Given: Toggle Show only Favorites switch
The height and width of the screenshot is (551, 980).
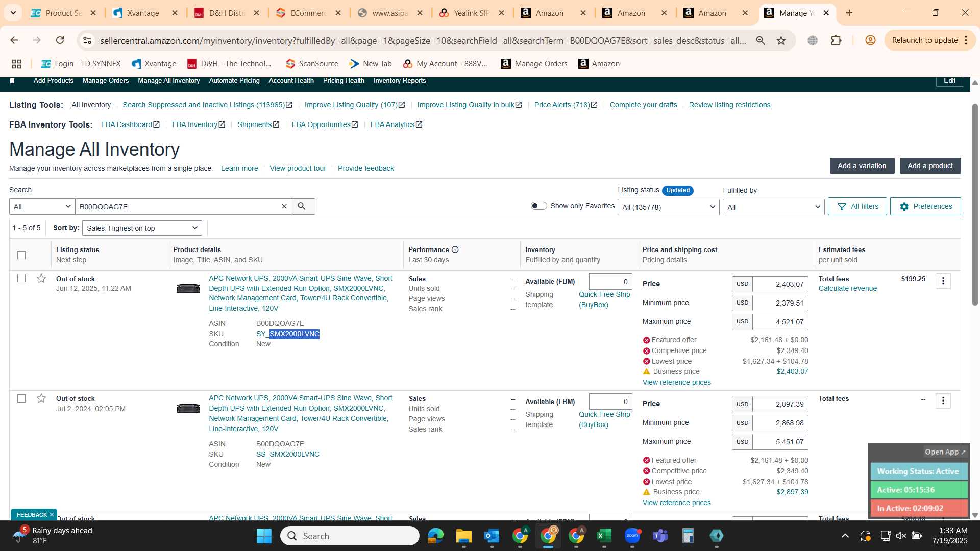Looking at the screenshot, I should point(538,206).
